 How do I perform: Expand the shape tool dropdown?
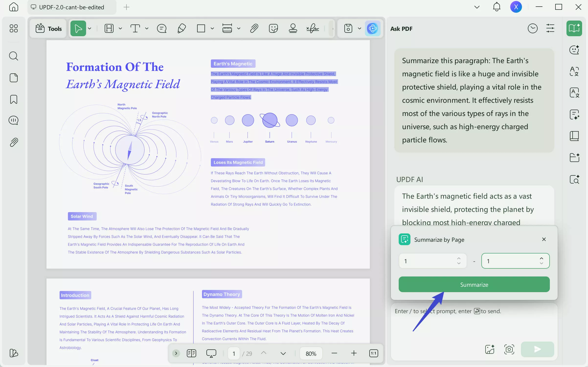(212, 28)
